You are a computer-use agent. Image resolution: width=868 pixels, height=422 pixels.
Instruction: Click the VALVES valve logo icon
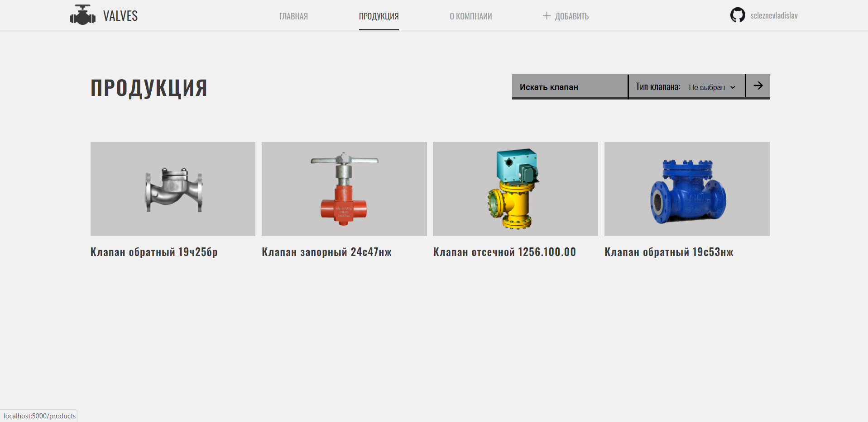(82, 15)
